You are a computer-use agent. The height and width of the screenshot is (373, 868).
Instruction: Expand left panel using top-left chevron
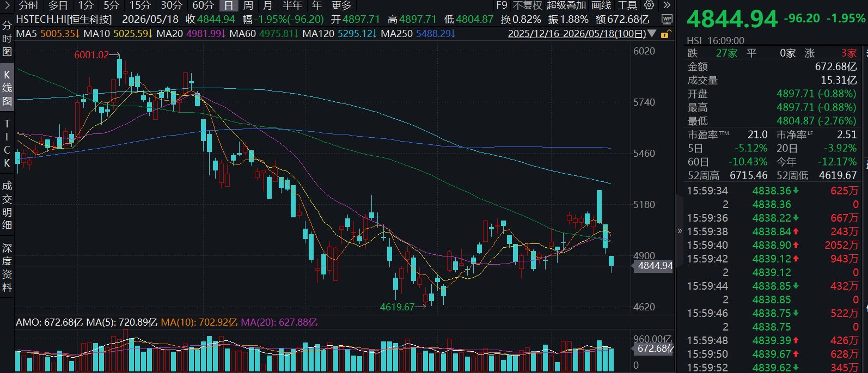coord(7,5)
